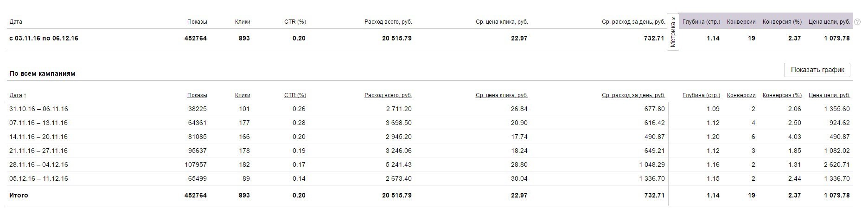Image resolution: width=868 pixels, height=217 pixels.
Task: Sort by underlined Цена цели, руб. header
Action: (829, 95)
